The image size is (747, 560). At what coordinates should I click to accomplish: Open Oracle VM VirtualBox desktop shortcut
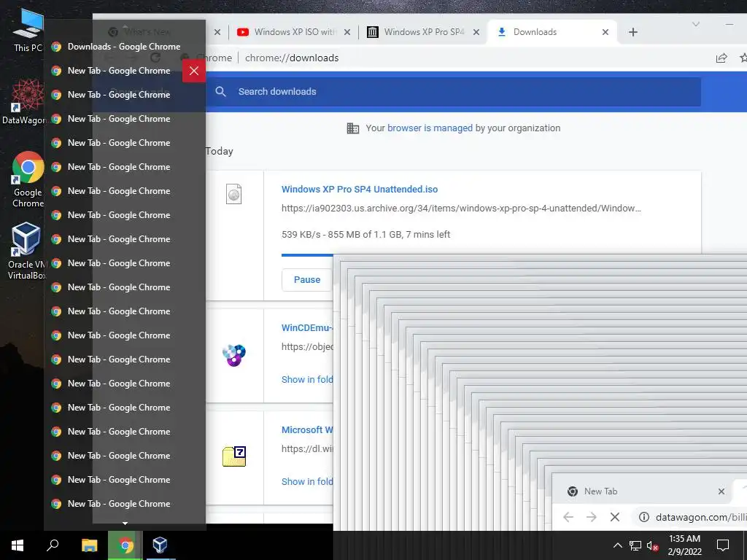click(26, 251)
